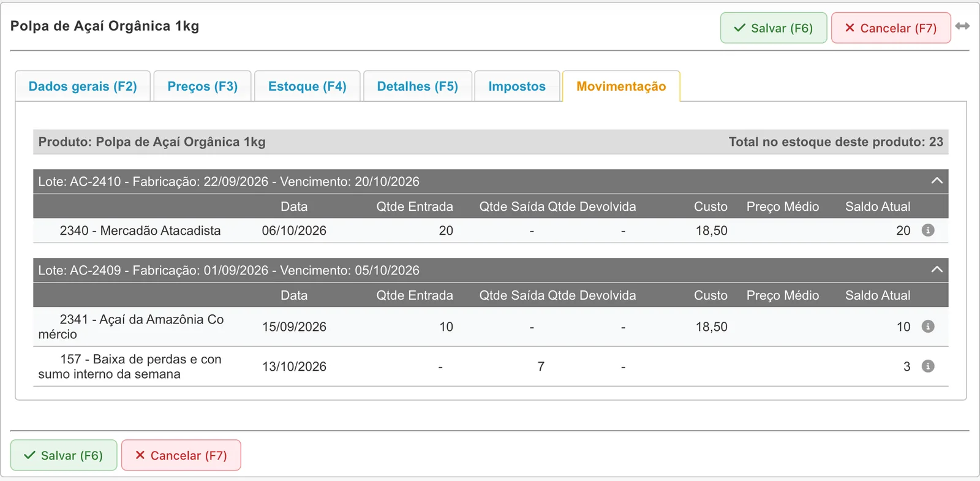
Task: Open the Detalhes (F5) tab
Action: [417, 86]
